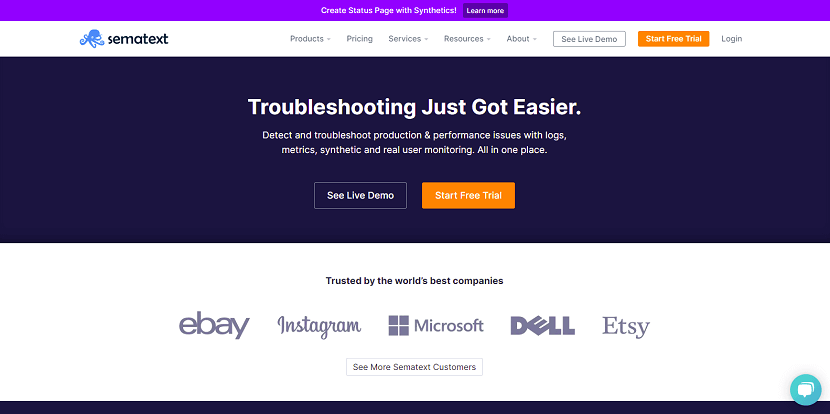This screenshot has width=830, height=414.
Task: Expand the Resources dropdown menu
Action: (x=467, y=39)
